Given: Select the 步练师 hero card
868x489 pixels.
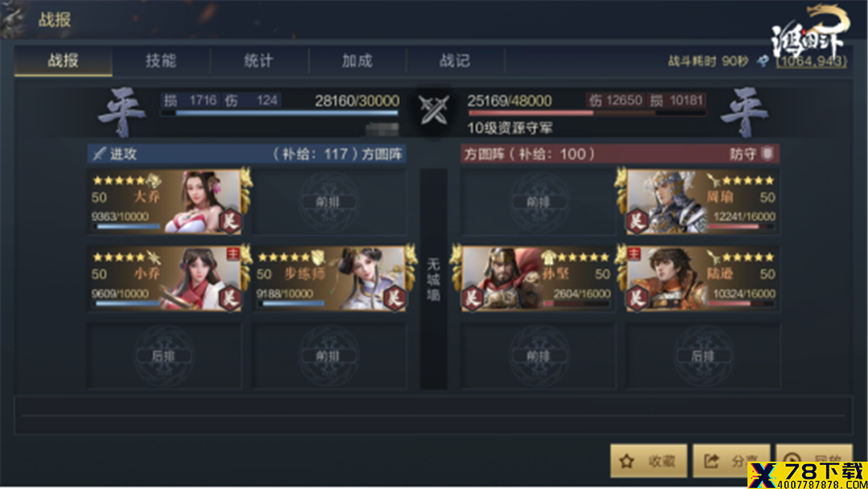Looking at the screenshot, I should click(x=330, y=278).
